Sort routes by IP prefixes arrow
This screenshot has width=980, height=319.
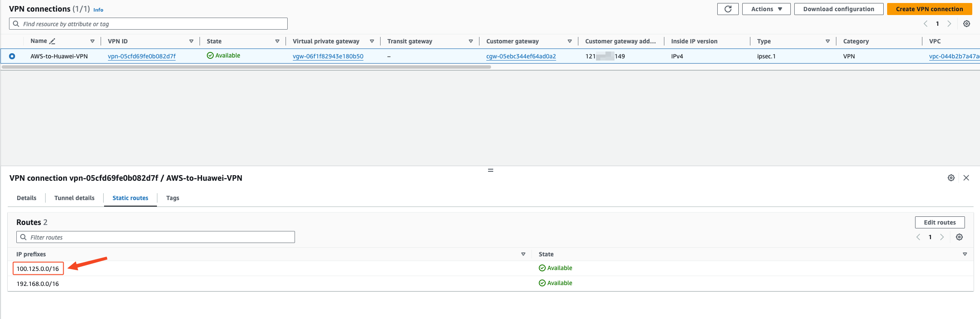523,254
